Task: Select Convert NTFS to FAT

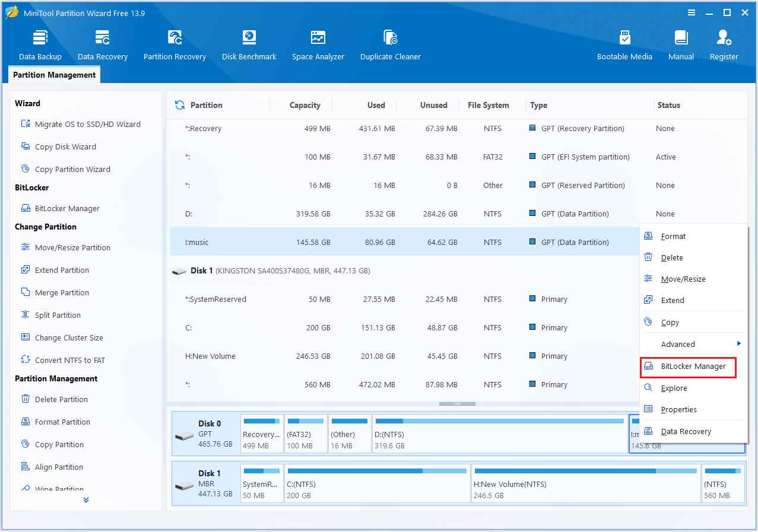Action: point(63,360)
